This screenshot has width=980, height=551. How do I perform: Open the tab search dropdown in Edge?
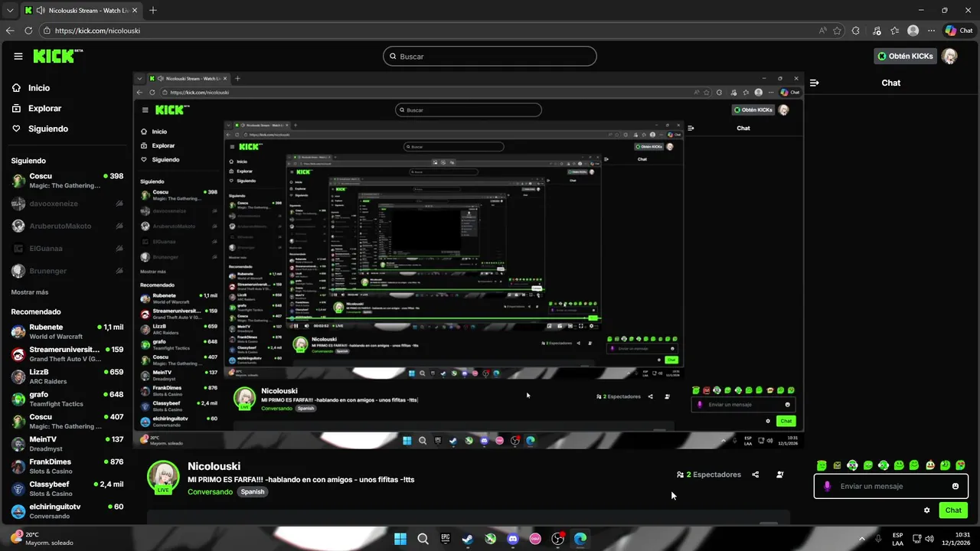click(10, 11)
